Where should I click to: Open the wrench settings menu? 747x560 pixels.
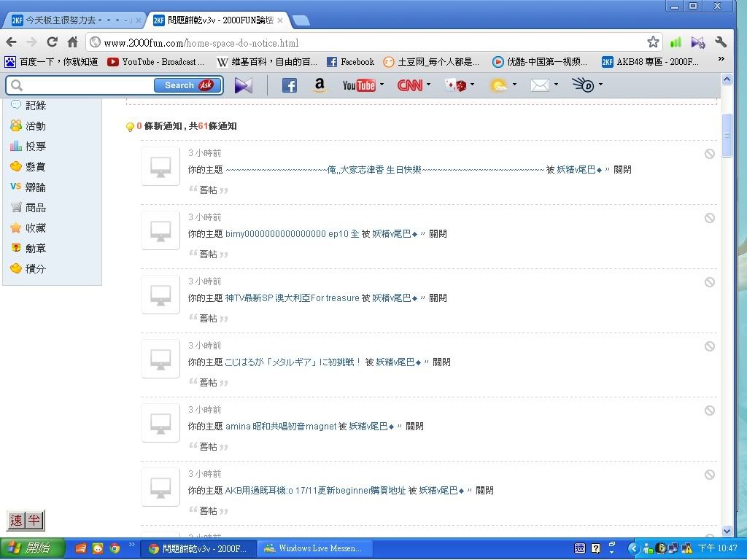coord(721,42)
